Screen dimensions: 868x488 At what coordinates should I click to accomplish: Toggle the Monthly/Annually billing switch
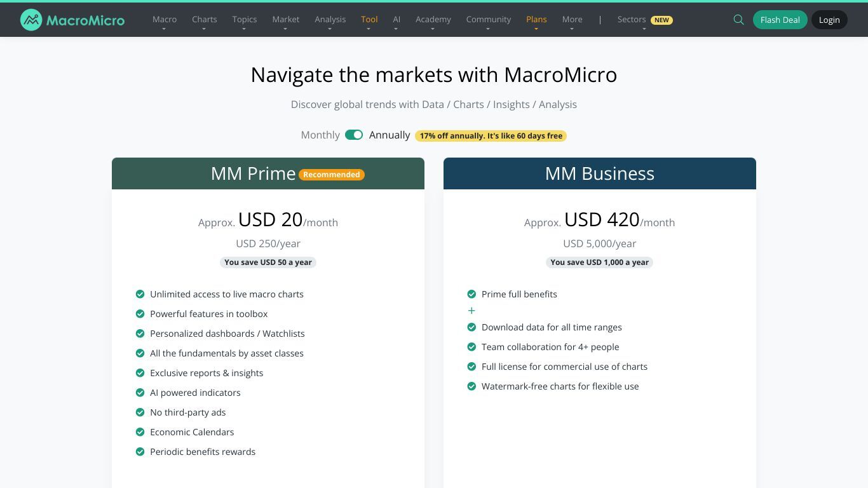point(354,135)
